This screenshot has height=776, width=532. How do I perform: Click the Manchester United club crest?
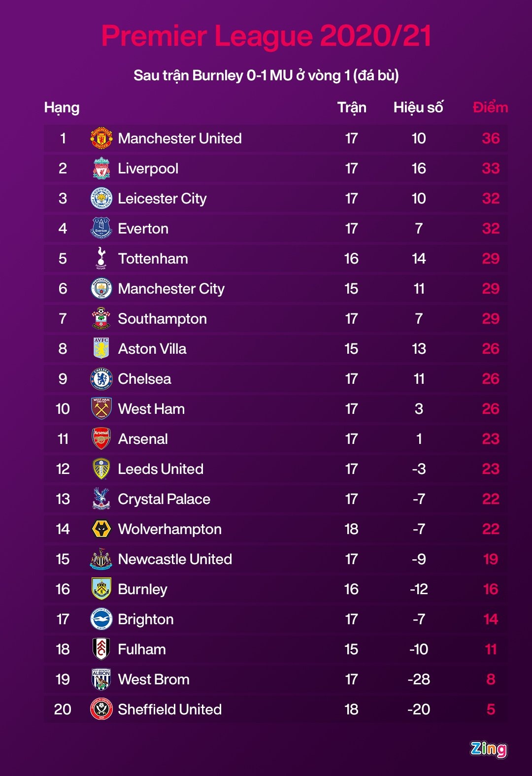click(x=101, y=138)
